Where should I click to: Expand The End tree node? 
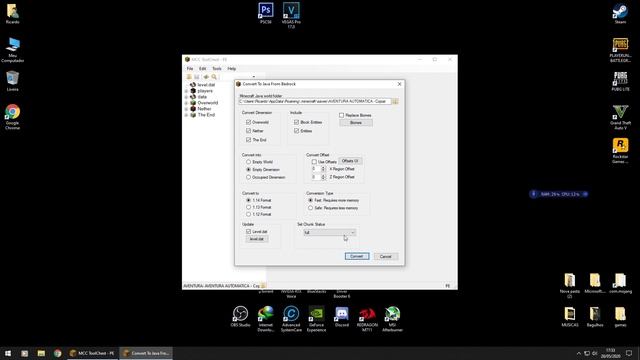pyautogui.click(x=187, y=115)
